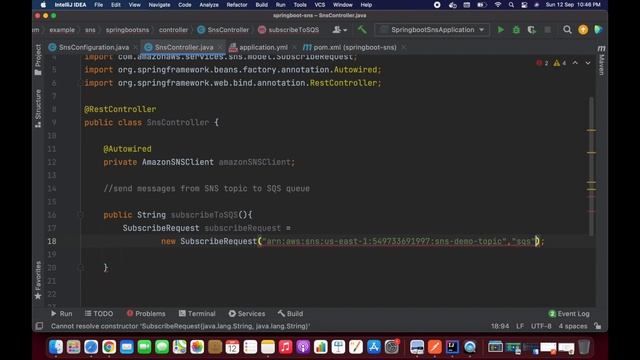Open the Tools menu

300,5
